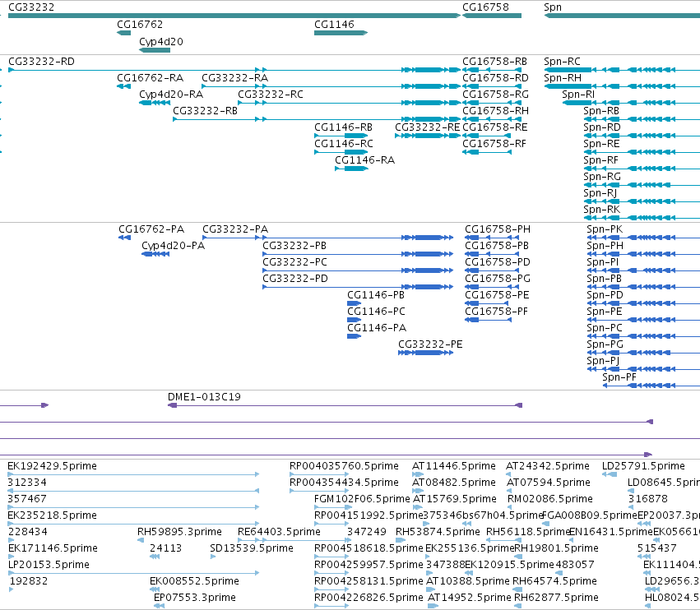Click transcript CG33232-RE

click(x=427, y=127)
